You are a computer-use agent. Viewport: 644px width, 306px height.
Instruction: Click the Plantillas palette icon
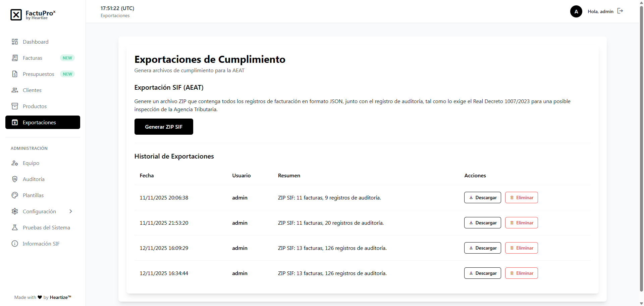point(15,195)
